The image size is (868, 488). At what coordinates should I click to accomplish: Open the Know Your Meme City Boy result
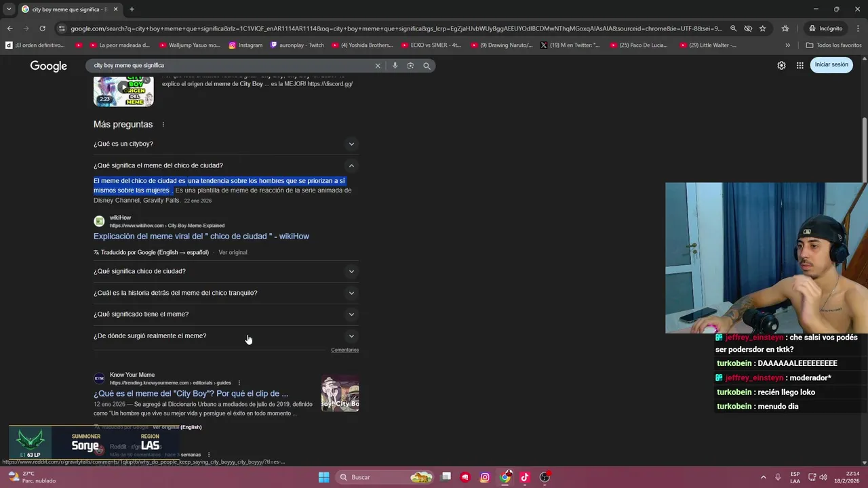[191, 393]
